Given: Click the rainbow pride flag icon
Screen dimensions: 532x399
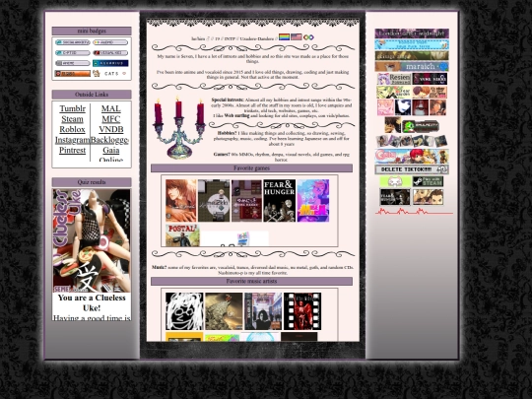Looking at the screenshot, I should (284, 37).
